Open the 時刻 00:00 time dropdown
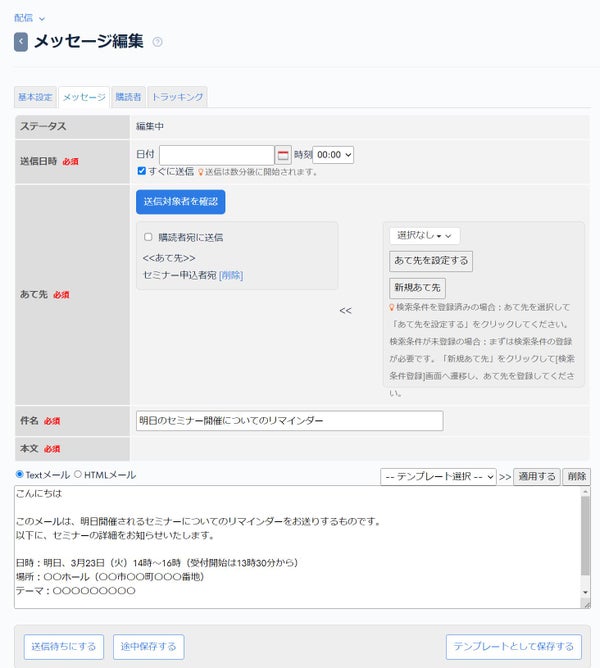600x668 pixels. (x=333, y=155)
